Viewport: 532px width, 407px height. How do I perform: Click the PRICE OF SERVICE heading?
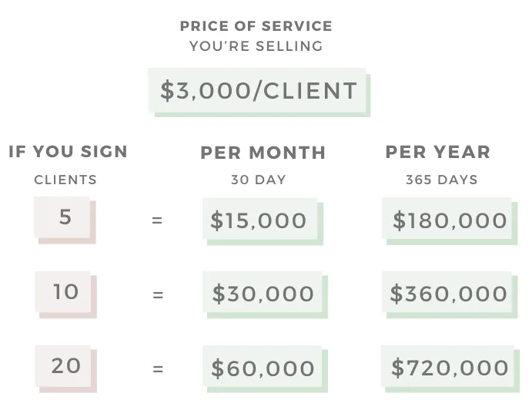[x=256, y=26]
